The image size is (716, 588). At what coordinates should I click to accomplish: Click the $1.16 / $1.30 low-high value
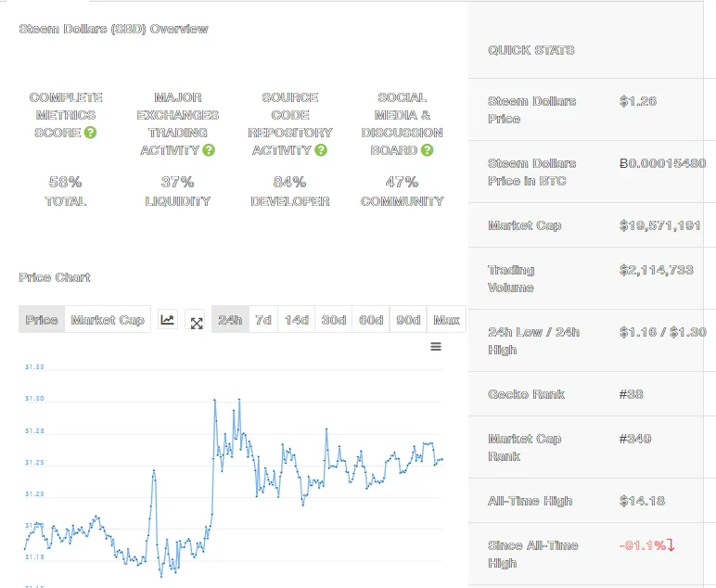tap(662, 332)
